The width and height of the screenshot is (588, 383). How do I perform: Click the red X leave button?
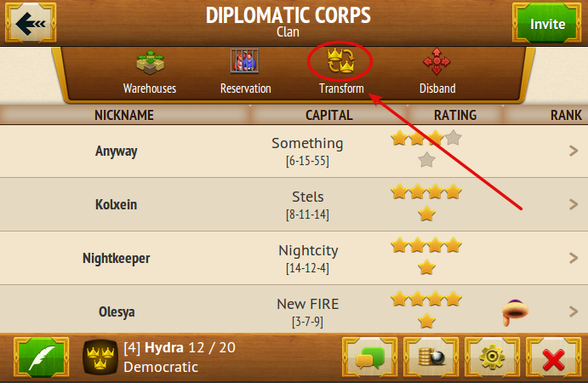click(x=553, y=357)
